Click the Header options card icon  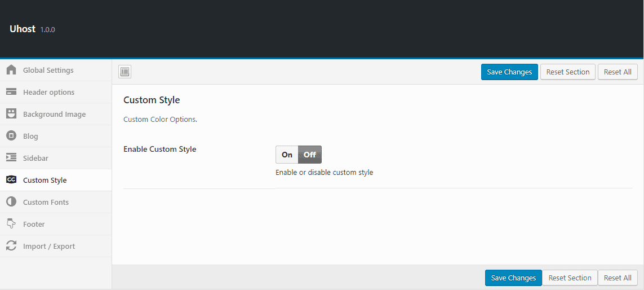(x=11, y=92)
